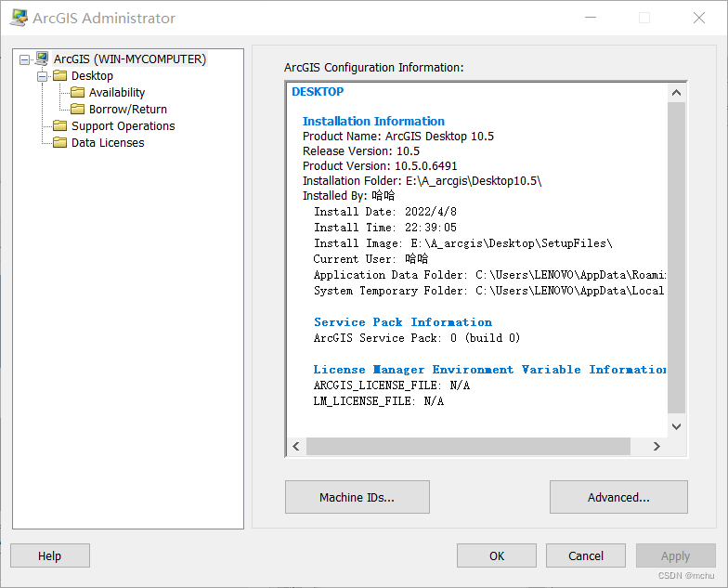
Task: Click the Install Image path line
Action: [x=462, y=243]
